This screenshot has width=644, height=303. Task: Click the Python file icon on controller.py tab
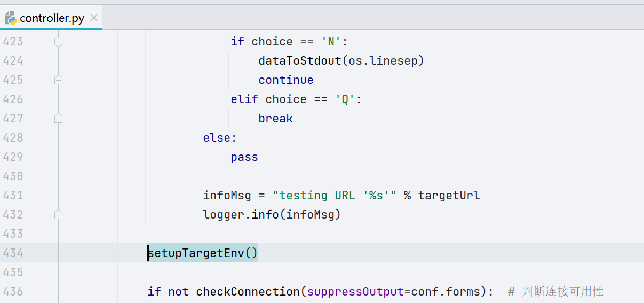point(11,18)
